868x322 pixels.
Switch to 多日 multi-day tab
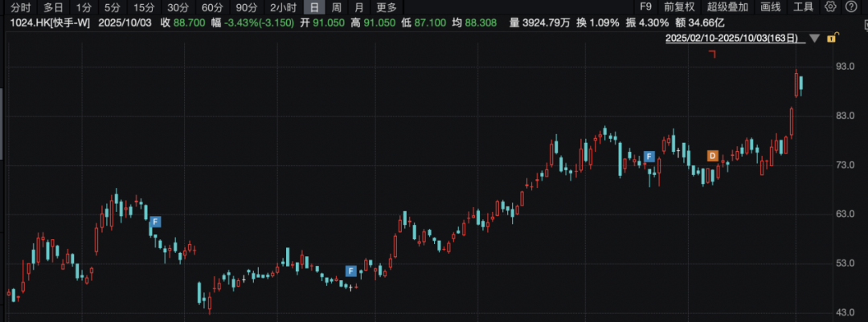[53, 7]
